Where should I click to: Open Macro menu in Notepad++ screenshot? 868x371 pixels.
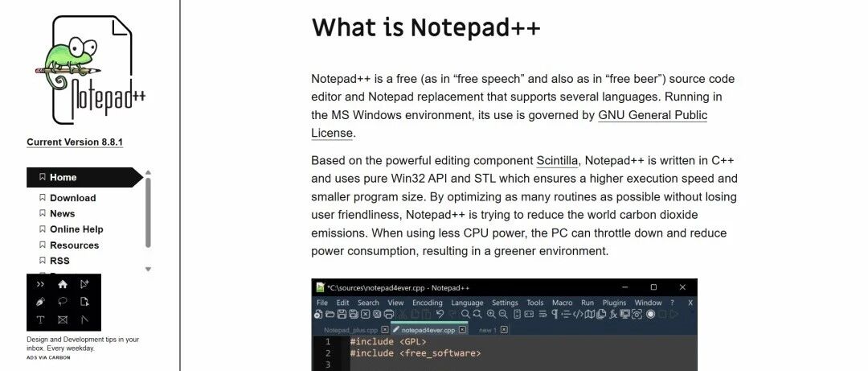(x=563, y=303)
